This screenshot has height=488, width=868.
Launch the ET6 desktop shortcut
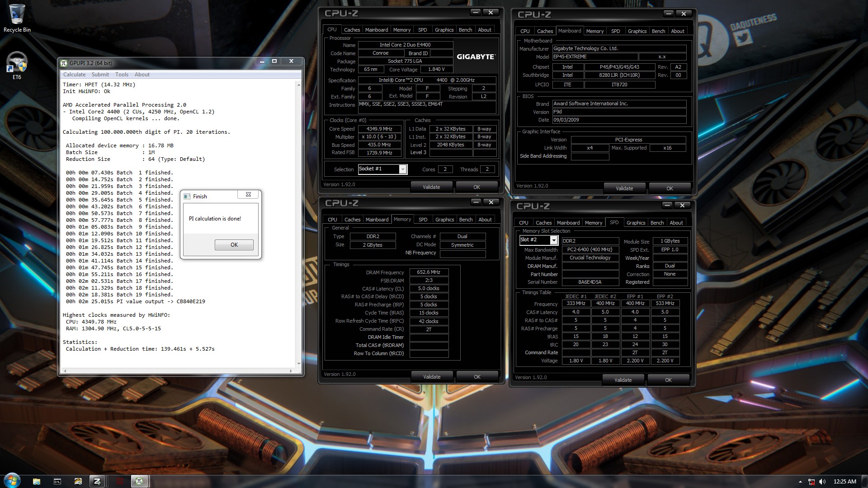tap(17, 66)
